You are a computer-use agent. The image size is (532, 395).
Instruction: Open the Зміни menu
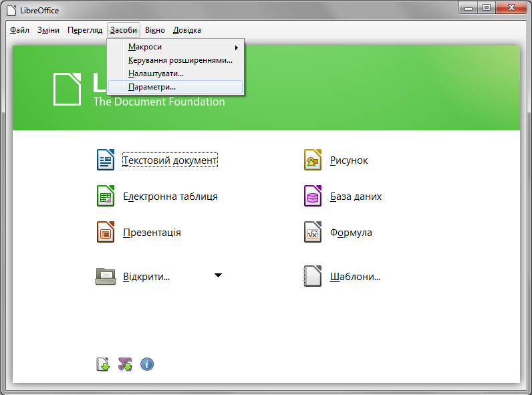coord(48,30)
